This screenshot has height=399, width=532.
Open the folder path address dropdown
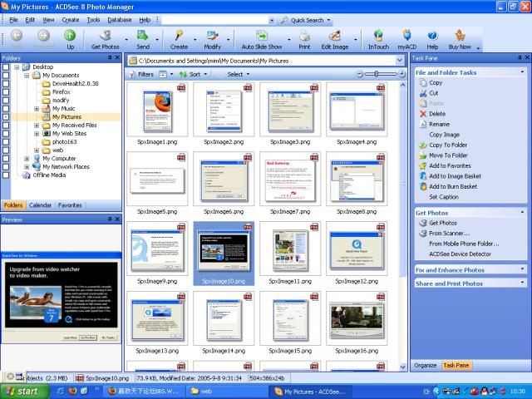(400, 61)
